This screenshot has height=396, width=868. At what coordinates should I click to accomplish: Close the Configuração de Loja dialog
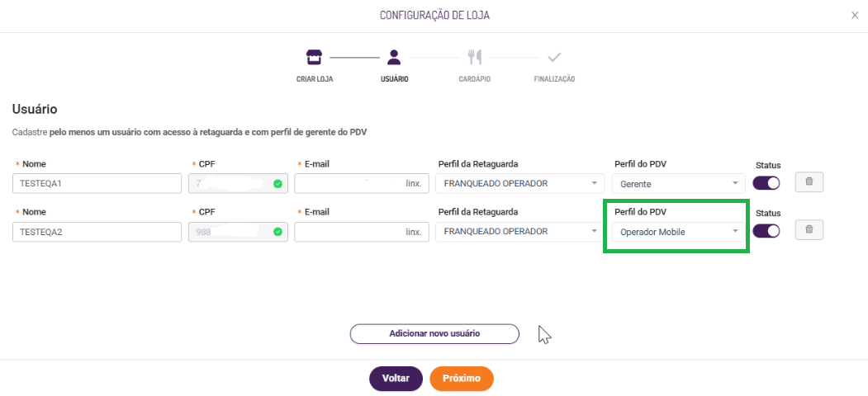coord(854,15)
